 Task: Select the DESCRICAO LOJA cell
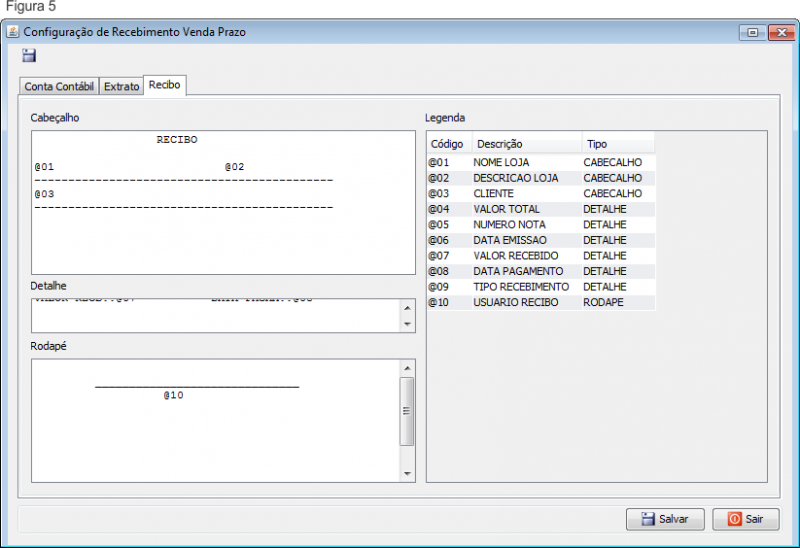[527, 178]
